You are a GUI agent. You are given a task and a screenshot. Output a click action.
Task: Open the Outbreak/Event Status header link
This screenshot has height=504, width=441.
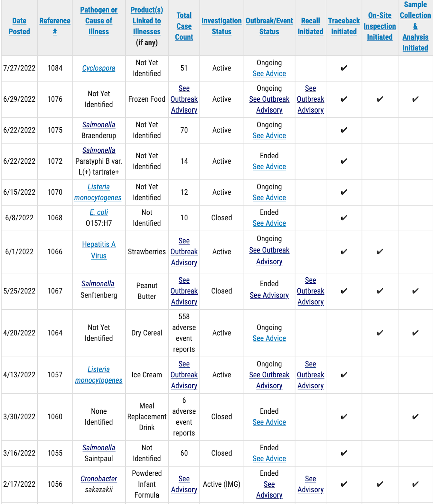click(269, 26)
